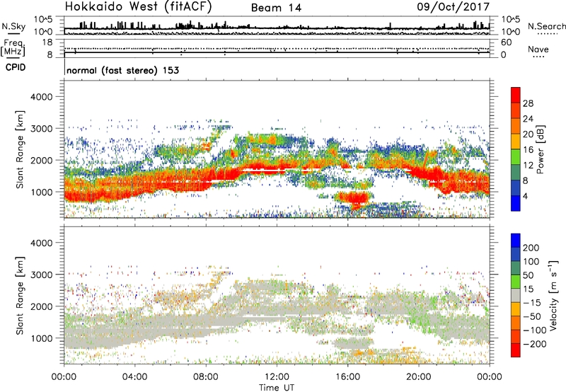Click the left '10^5' tick of the sky noise panel
Screen dimensions: 566x392
tap(43, 19)
